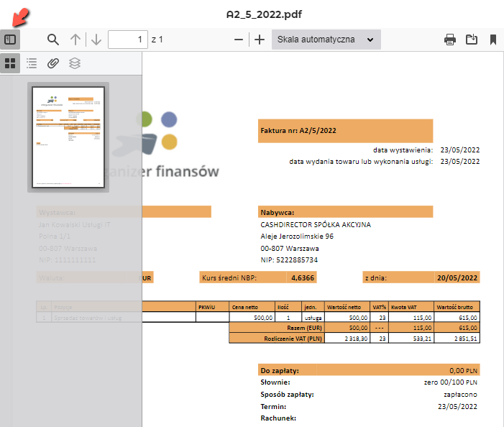This screenshot has height=427, width=504.
Task: Click the 'data wystawienia:' label
Action: point(403,150)
